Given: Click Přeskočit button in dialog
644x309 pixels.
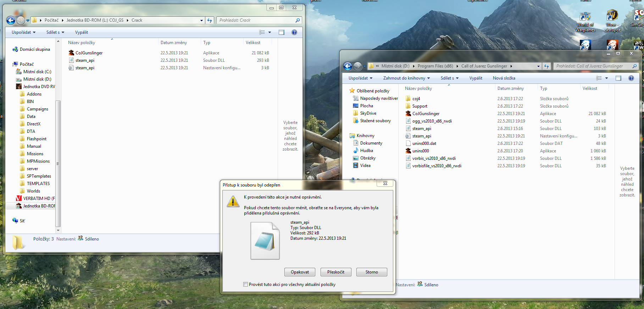Looking at the screenshot, I should 336,272.
